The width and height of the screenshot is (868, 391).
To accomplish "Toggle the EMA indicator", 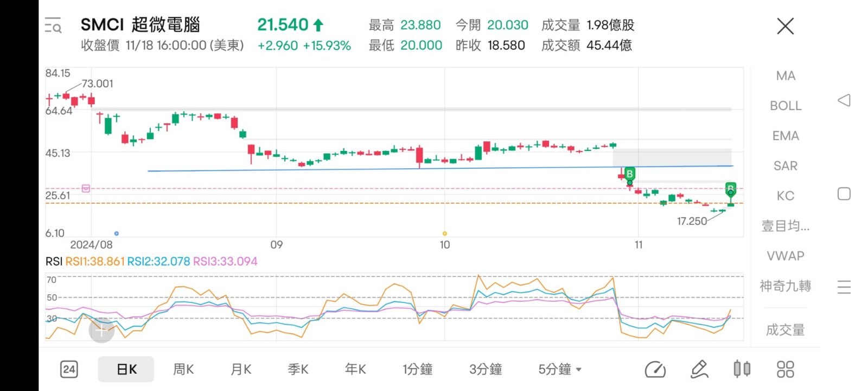I will (786, 136).
